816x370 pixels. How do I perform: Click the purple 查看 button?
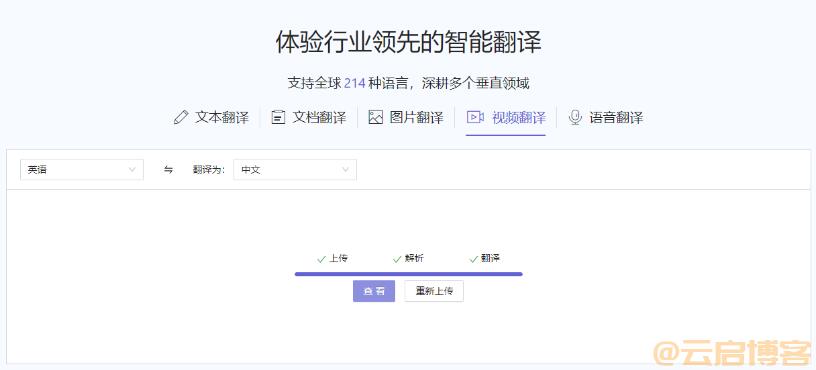pos(374,291)
